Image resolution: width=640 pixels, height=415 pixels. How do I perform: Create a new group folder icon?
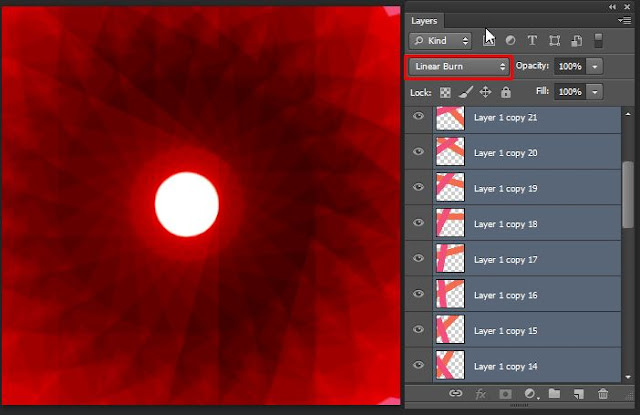tap(554, 393)
